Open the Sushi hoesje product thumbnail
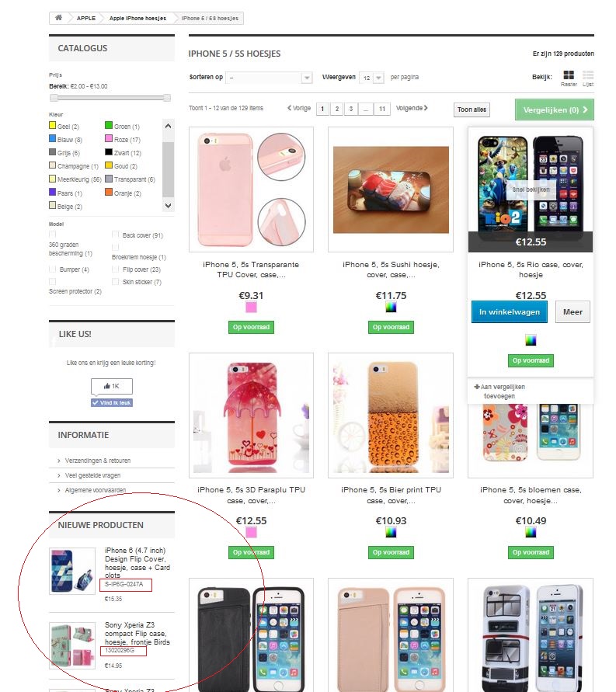The image size is (616, 692). [391, 190]
